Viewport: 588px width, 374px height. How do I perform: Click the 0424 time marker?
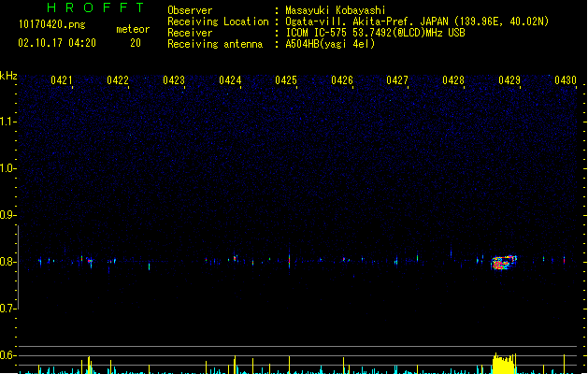click(230, 80)
